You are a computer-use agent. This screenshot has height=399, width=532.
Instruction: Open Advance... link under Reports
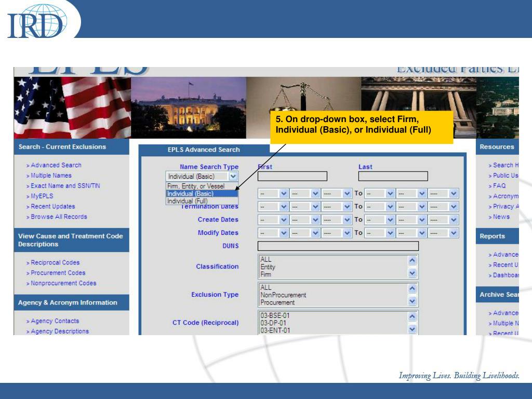point(506,255)
